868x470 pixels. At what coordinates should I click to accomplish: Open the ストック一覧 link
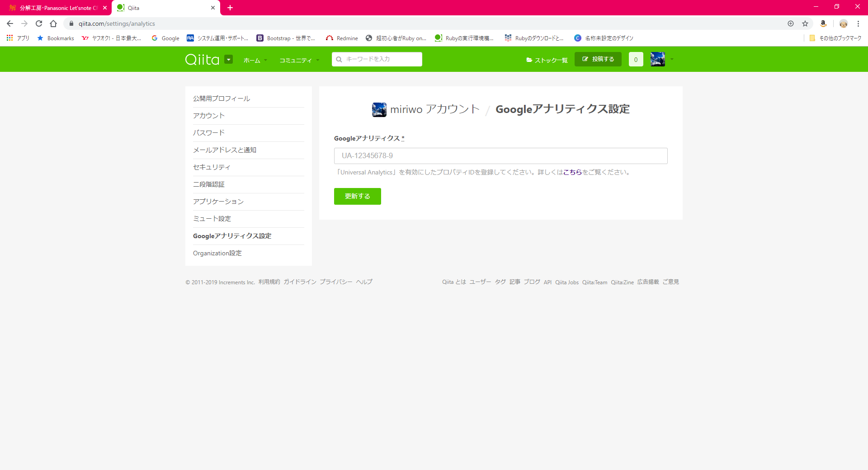(x=547, y=60)
